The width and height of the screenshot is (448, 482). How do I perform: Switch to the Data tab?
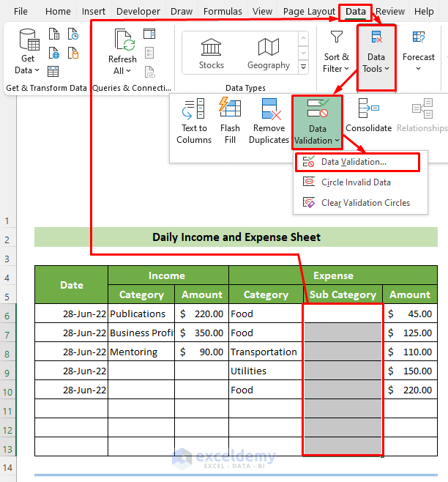point(356,12)
